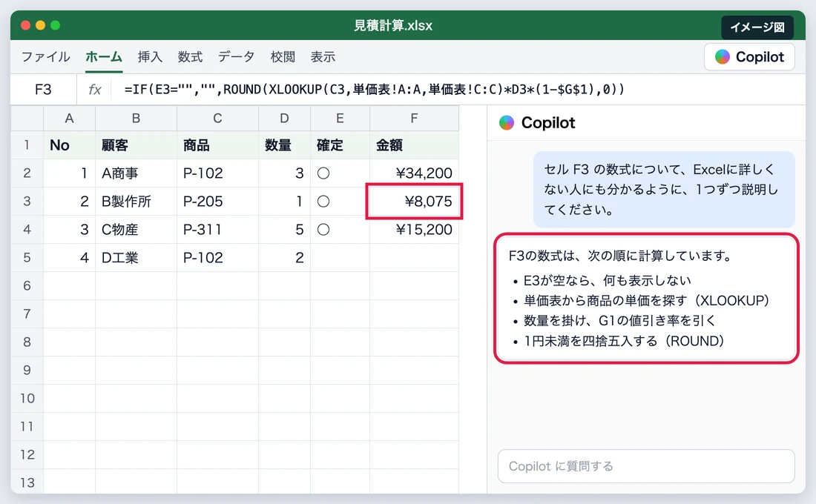Screen dimensions: 816x504
Task: Open the 校閲 tab
Action: (x=283, y=56)
